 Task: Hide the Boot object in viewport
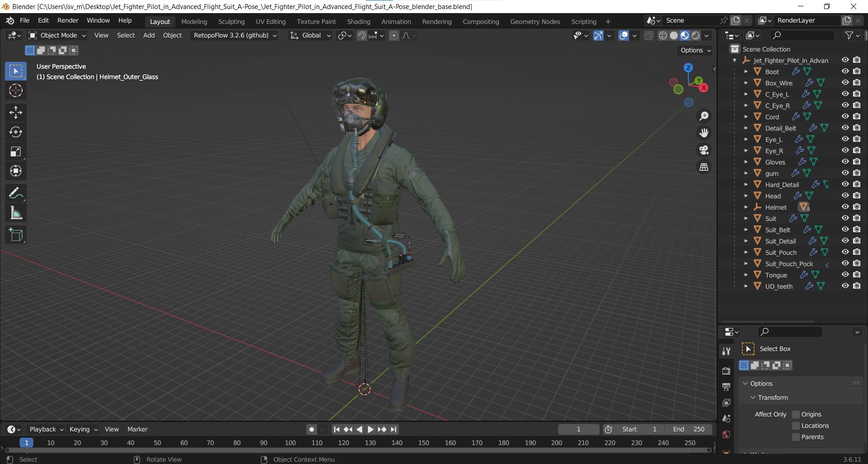coord(845,71)
